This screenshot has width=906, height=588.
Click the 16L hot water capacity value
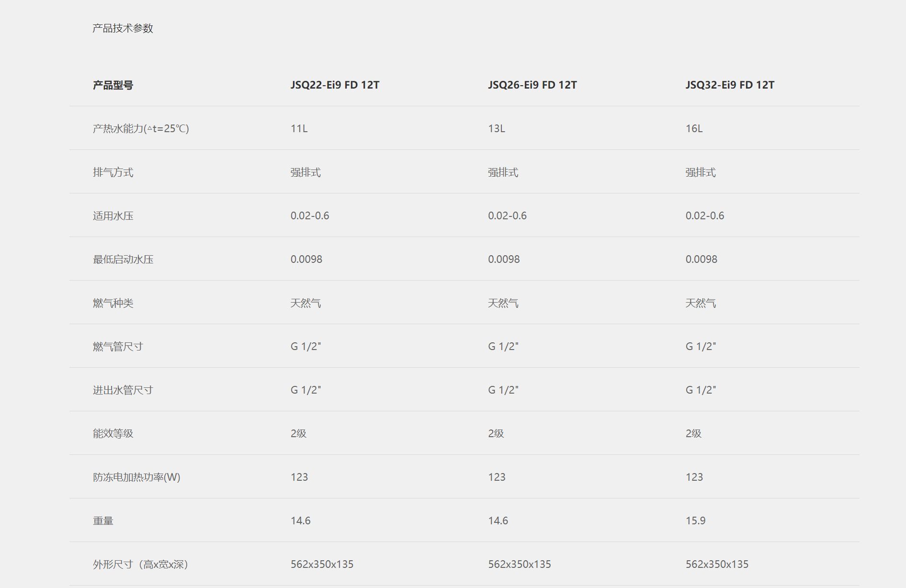(694, 128)
